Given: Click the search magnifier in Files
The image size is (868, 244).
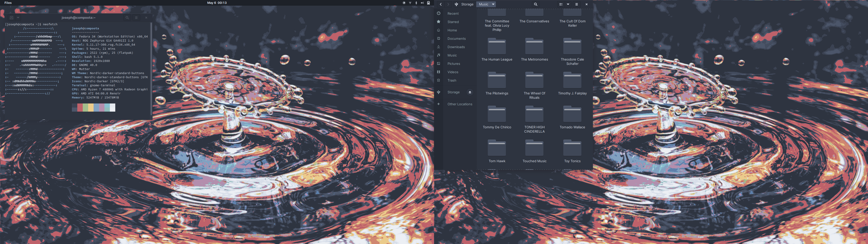Looking at the screenshot, I should 535,4.
